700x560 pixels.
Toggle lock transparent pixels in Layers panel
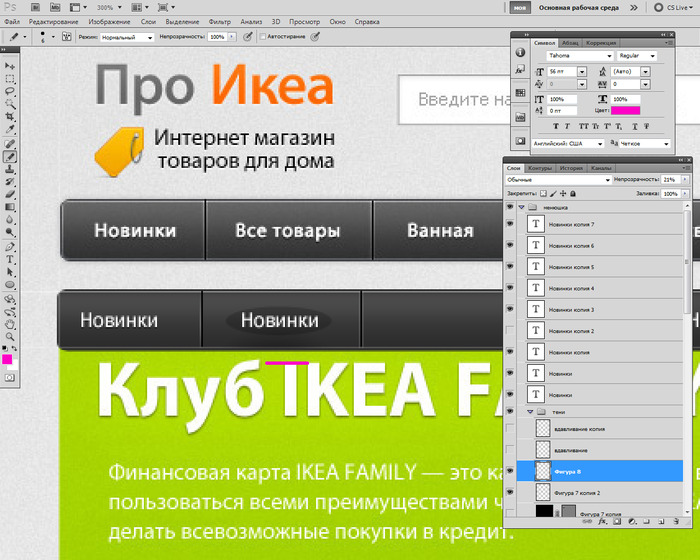tap(543, 193)
